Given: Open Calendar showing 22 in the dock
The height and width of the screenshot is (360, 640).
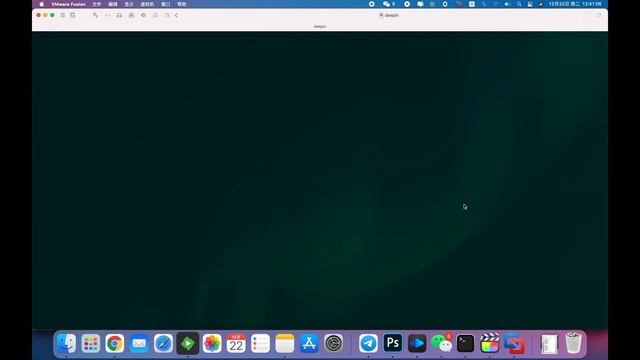Looking at the screenshot, I should (236, 343).
